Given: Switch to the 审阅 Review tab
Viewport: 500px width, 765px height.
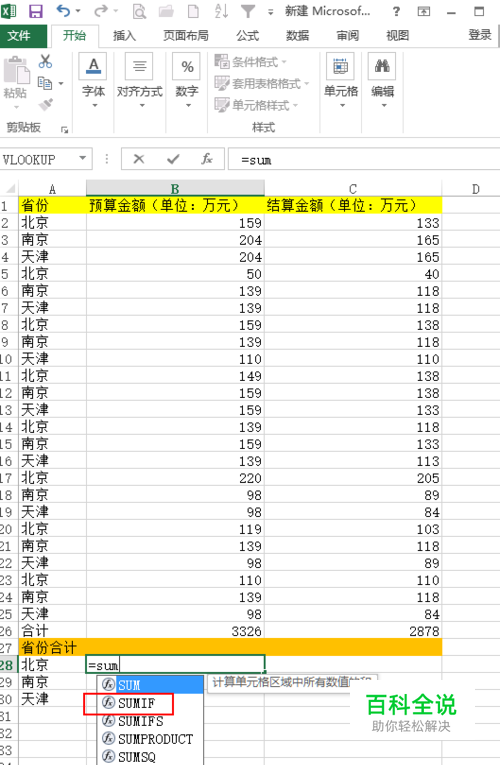Looking at the screenshot, I should [x=347, y=36].
